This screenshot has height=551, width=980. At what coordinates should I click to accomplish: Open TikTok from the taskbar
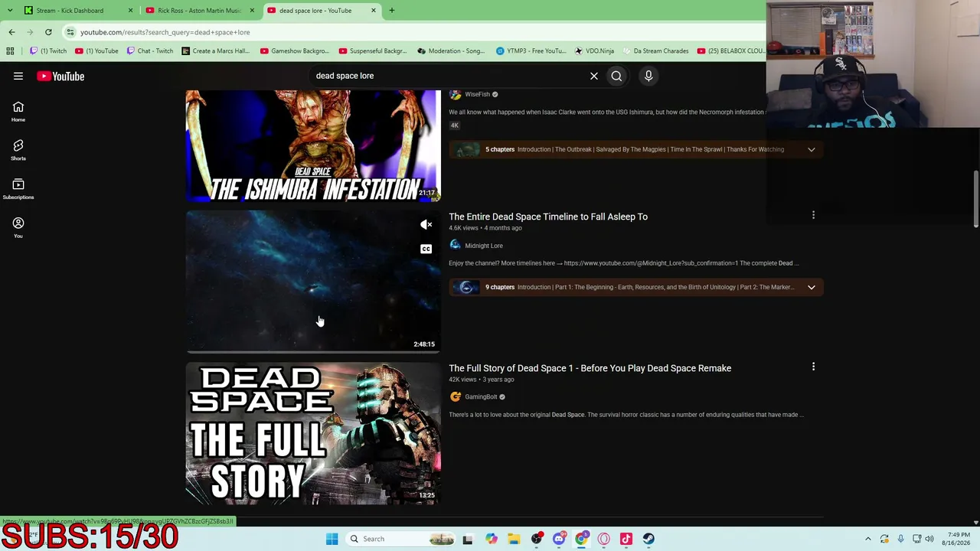pyautogui.click(x=626, y=539)
